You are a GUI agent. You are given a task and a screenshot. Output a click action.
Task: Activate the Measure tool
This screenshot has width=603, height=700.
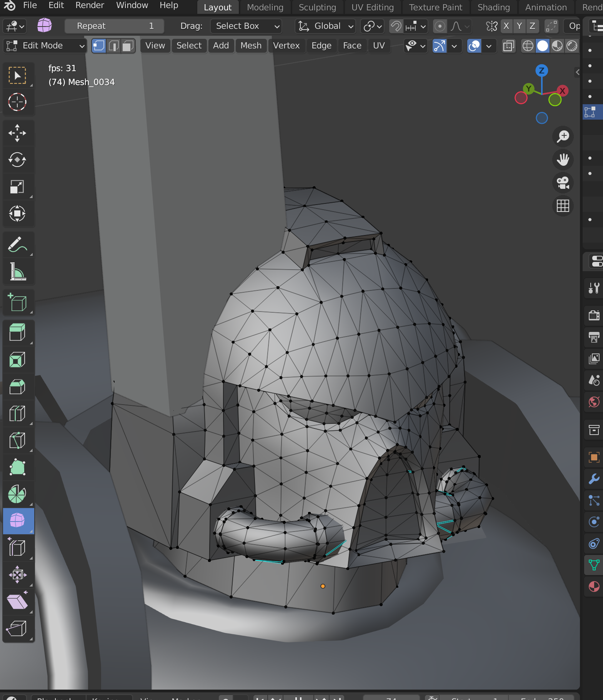tap(17, 272)
